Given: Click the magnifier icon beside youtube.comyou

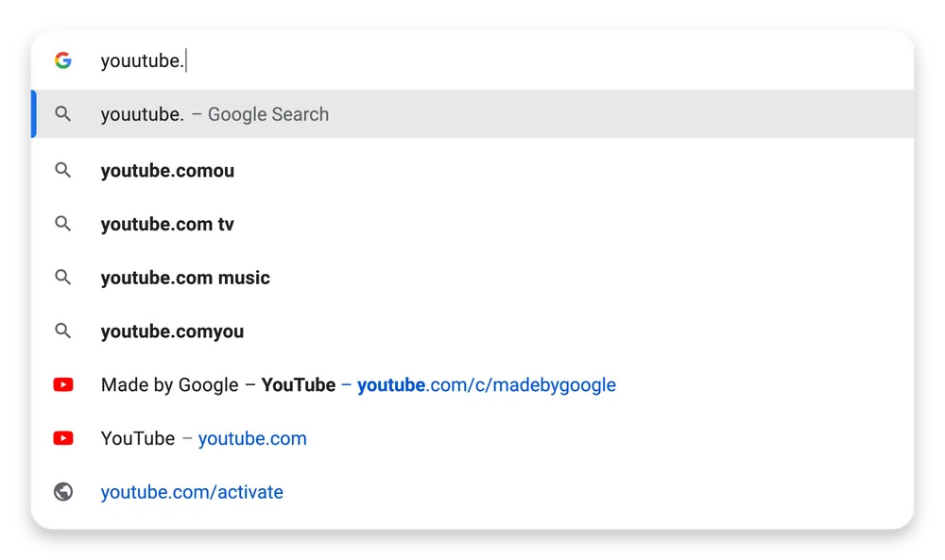Looking at the screenshot, I should (62, 331).
